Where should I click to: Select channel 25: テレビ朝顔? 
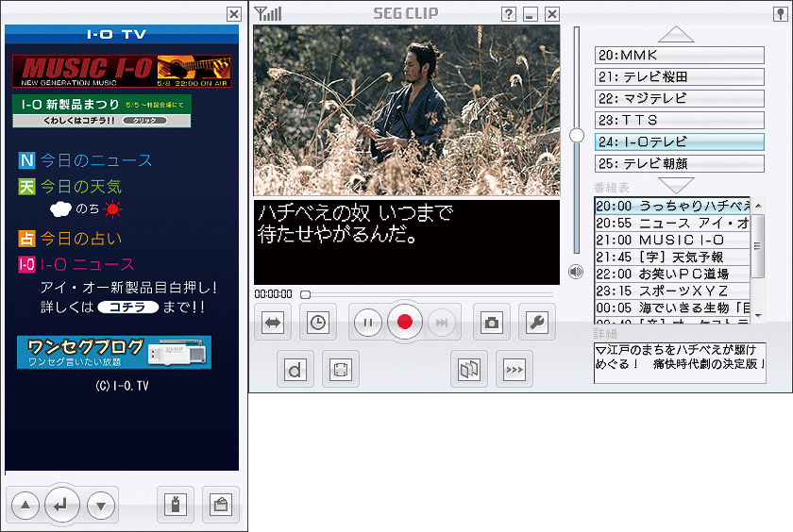point(679,164)
